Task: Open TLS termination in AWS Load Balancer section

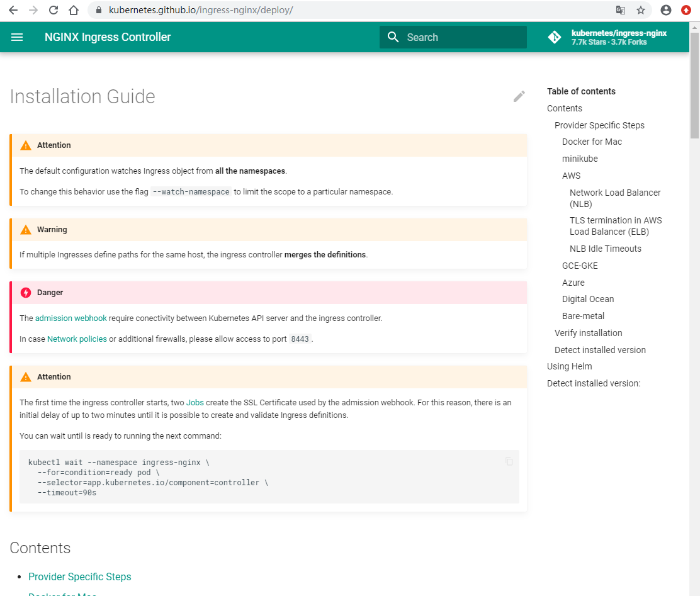Action: click(616, 226)
